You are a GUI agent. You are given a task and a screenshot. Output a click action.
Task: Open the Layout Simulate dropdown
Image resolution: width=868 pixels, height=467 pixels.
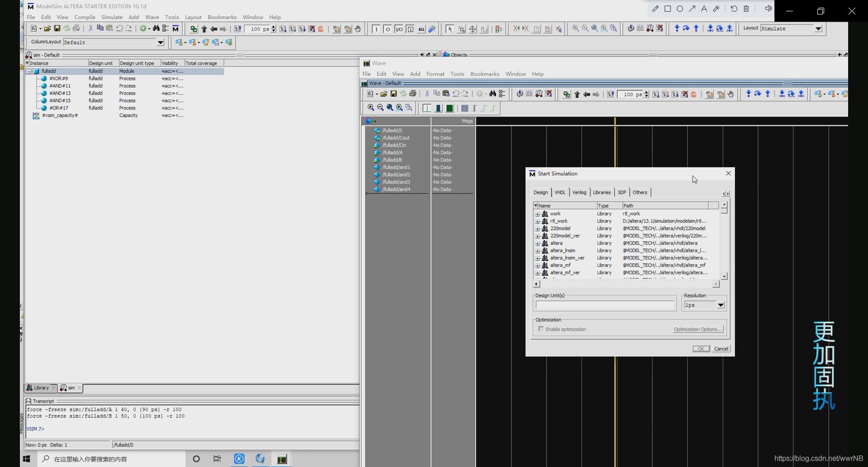[x=818, y=28]
